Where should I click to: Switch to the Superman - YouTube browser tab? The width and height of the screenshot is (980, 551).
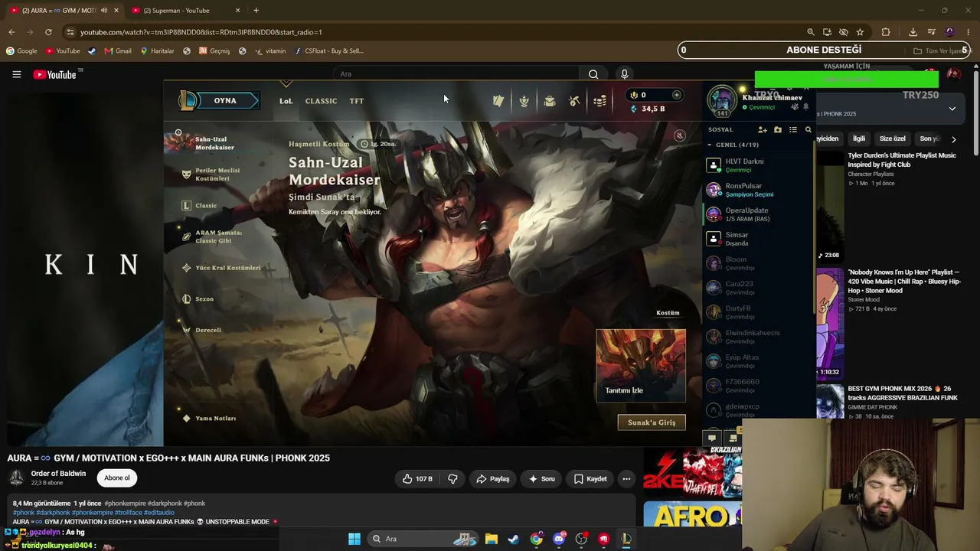point(184,11)
